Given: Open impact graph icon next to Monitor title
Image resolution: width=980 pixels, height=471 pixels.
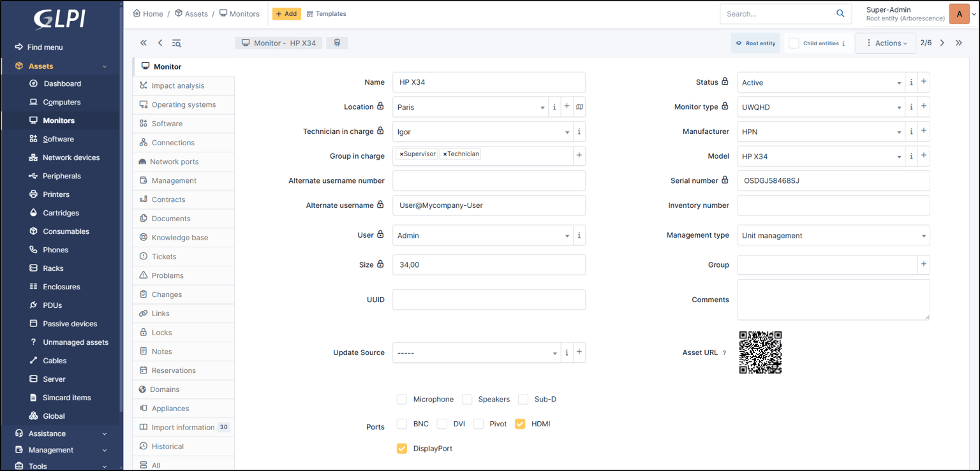Looking at the screenshot, I should click(x=337, y=43).
